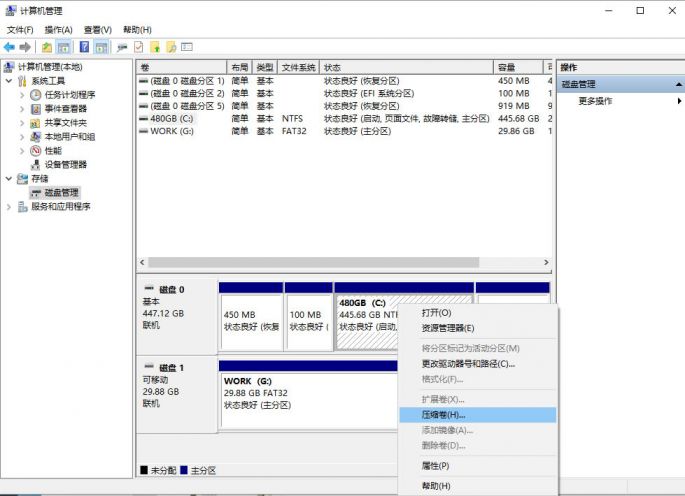
Task: Expand Shared Folders node arrow
Action: [22, 123]
